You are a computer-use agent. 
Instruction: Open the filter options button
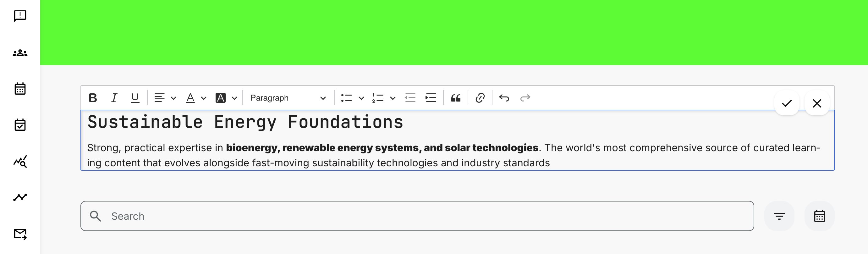[779, 216]
